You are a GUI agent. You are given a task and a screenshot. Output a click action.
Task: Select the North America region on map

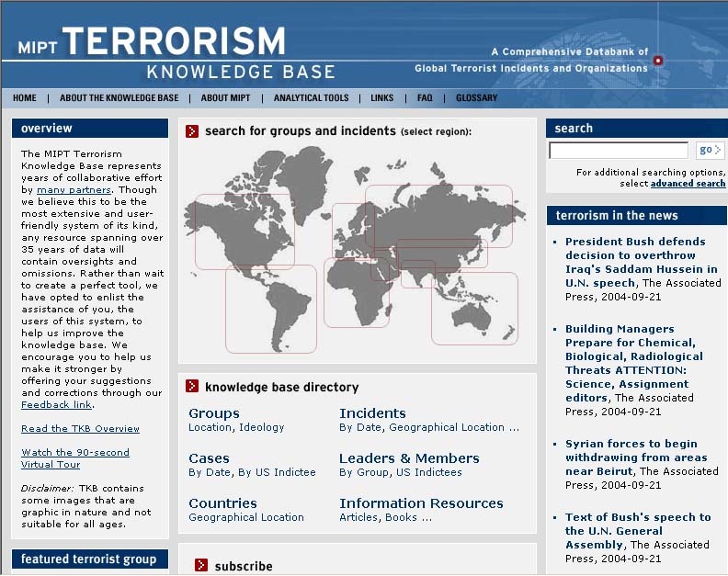pos(244,232)
